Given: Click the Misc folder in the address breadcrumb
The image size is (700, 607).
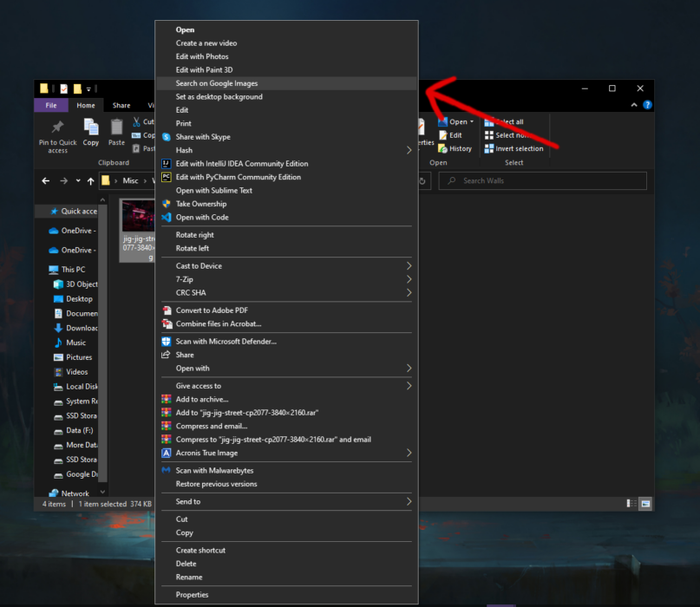Looking at the screenshot, I should 130,180.
